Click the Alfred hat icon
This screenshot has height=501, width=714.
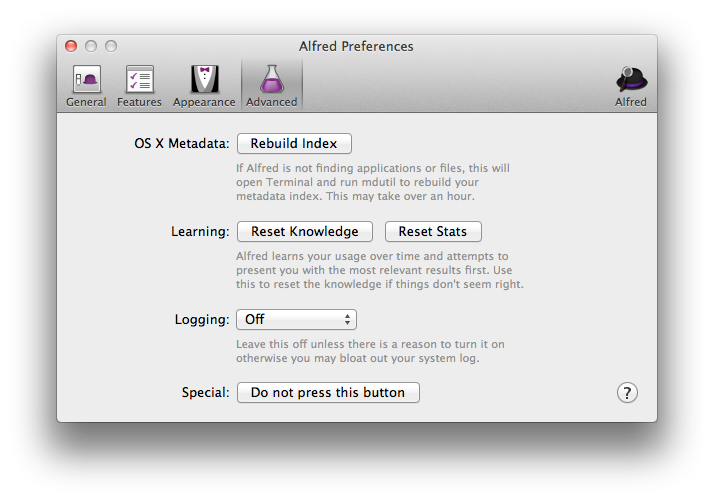(631, 86)
